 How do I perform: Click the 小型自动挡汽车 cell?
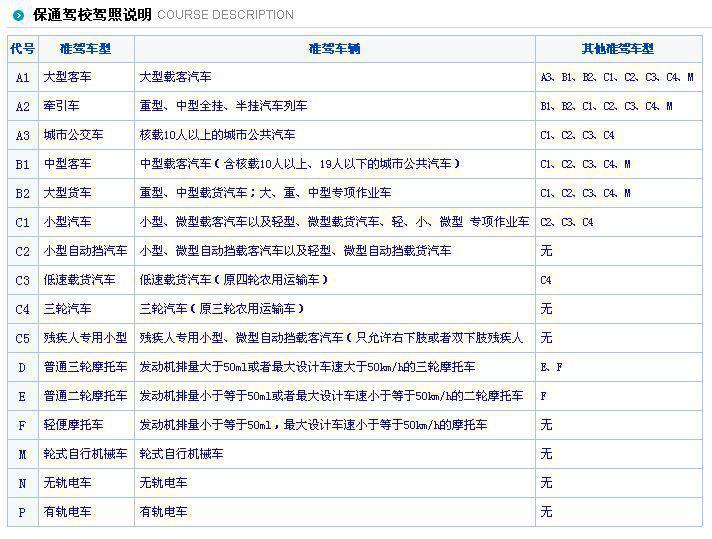[x=85, y=251]
